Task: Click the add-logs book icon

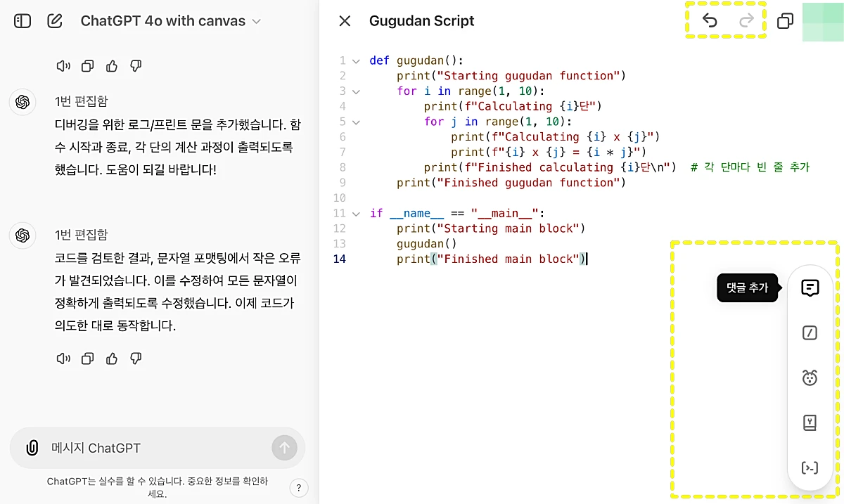Action: (x=810, y=422)
